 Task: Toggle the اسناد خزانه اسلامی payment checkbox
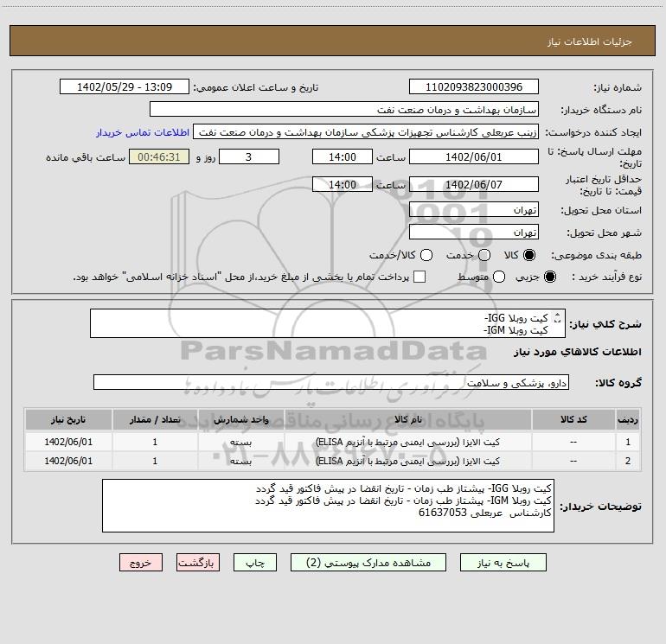coord(419,277)
